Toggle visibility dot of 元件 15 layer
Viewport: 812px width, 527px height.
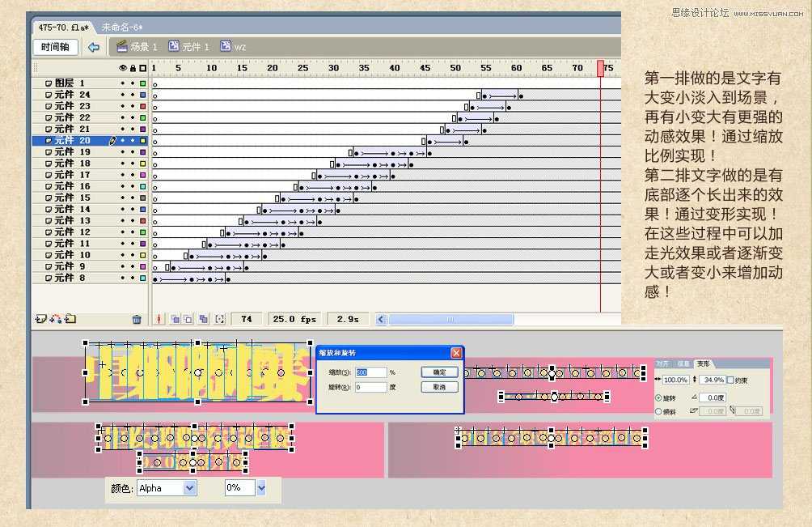pyautogui.click(x=123, y=198)
